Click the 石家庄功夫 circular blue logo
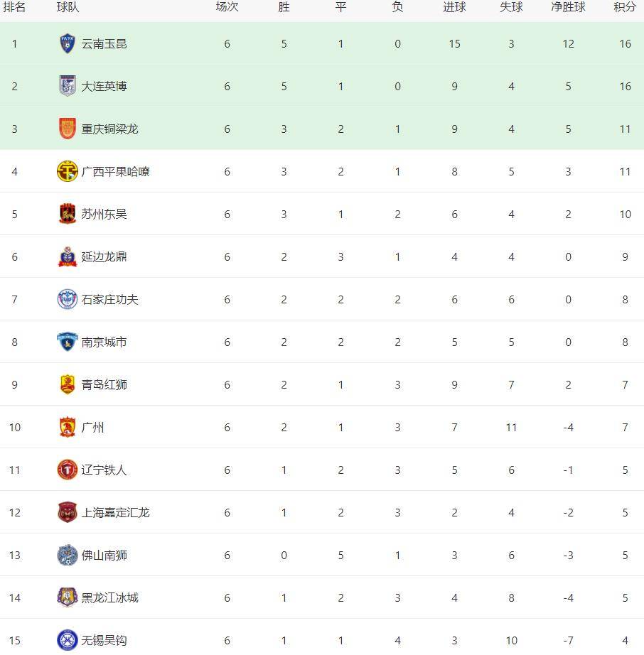The height and width of the screenshot is (655, 644). click(x=68, y=299)
